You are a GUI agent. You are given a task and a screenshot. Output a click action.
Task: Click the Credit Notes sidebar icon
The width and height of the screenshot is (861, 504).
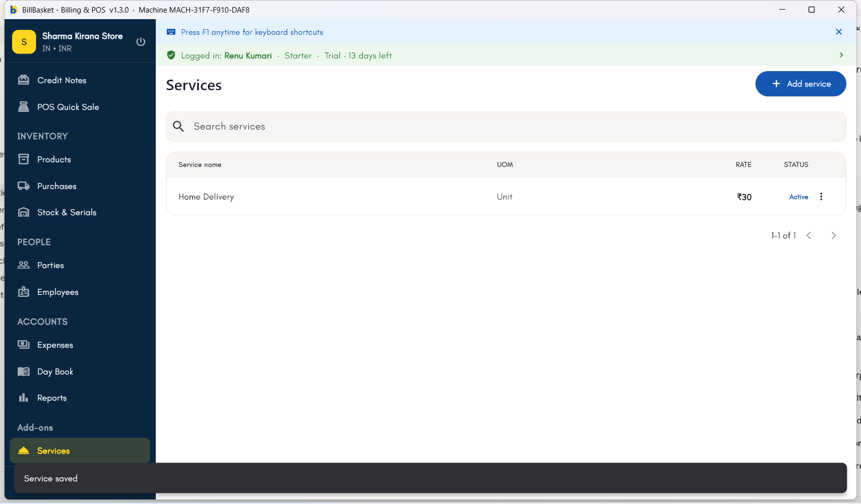click(x=24, y=80)
